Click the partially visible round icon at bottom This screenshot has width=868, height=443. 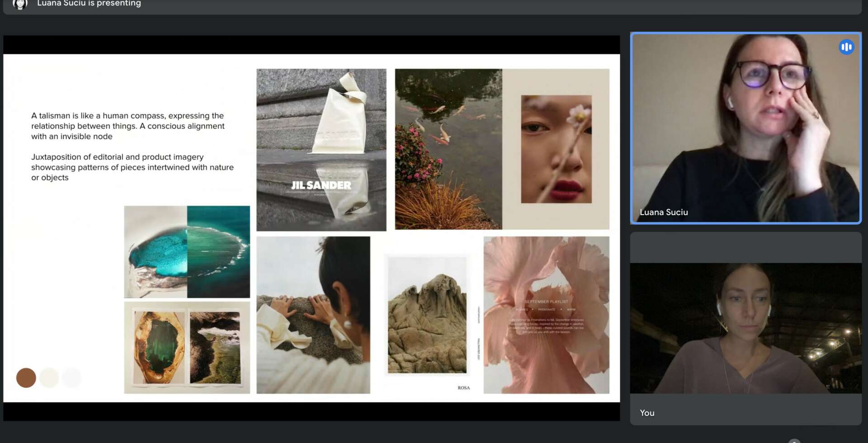[794, 441]
